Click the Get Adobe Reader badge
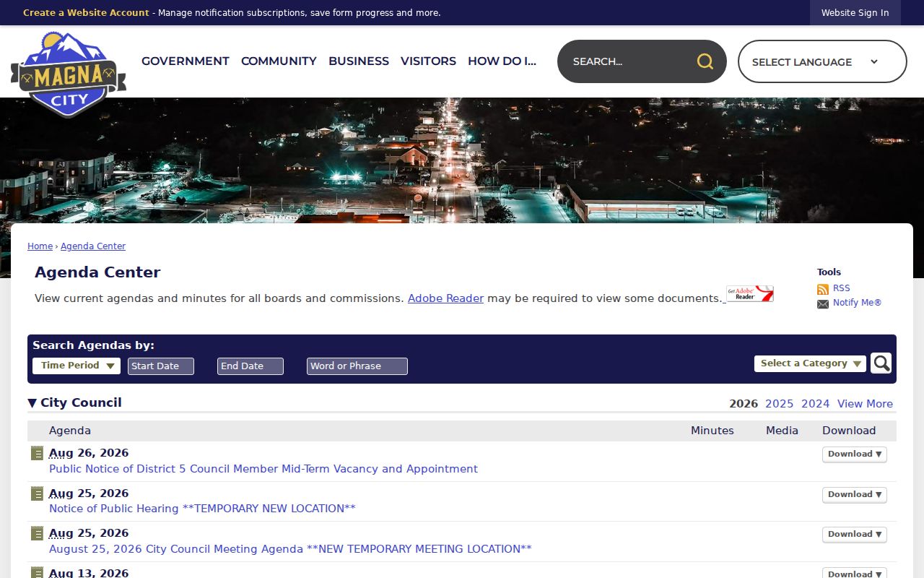This screenshot has height=578, width=924. pyautogui.click(x=750, y=294)
